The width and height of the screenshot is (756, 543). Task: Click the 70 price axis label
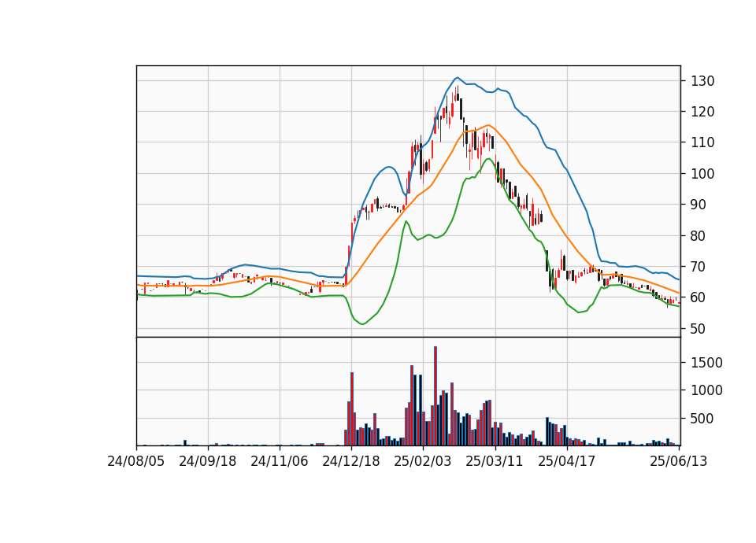click(x=699, y=267)
